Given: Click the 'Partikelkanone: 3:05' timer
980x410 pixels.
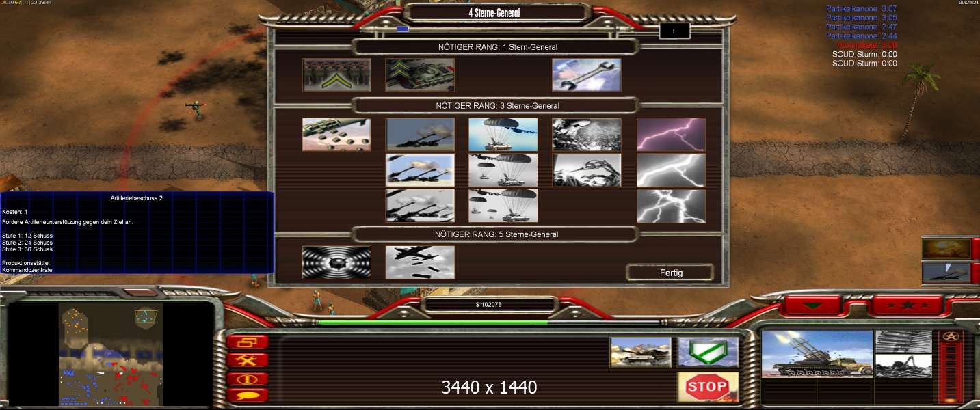Looking at the screenshot, I should coord(862,18).
